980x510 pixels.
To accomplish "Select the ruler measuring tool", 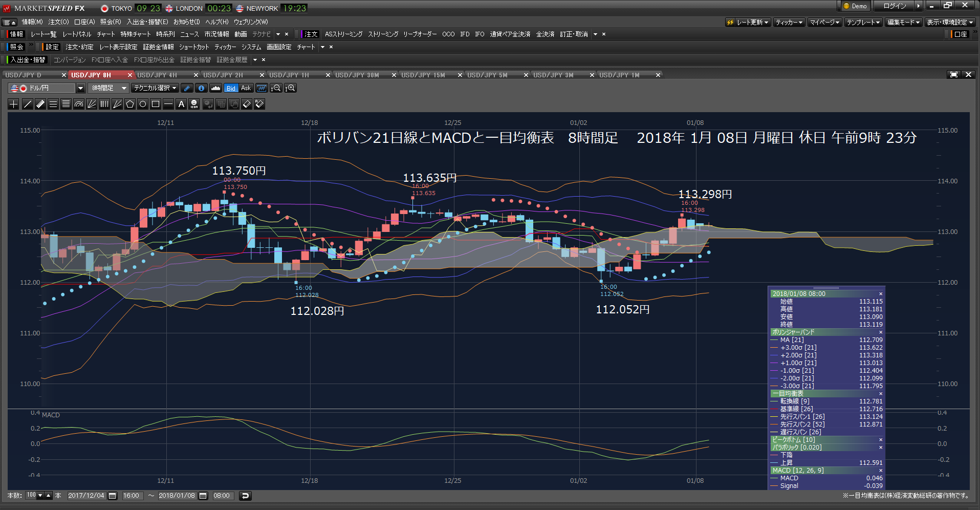I will tap(40, 104).
